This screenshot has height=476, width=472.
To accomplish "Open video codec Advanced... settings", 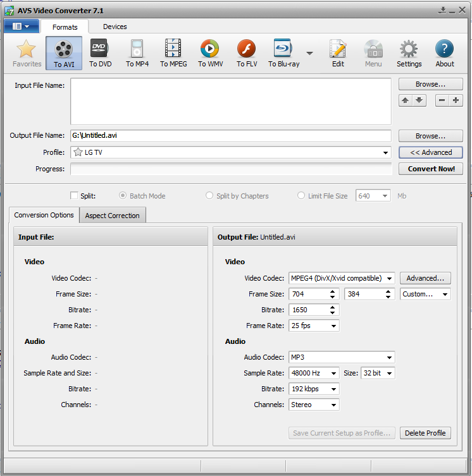I will pos(425,278).
